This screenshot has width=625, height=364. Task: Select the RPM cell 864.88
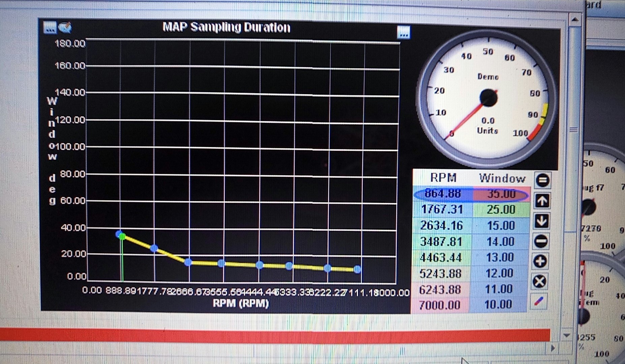pyautogui.click(x=443, y=193)
